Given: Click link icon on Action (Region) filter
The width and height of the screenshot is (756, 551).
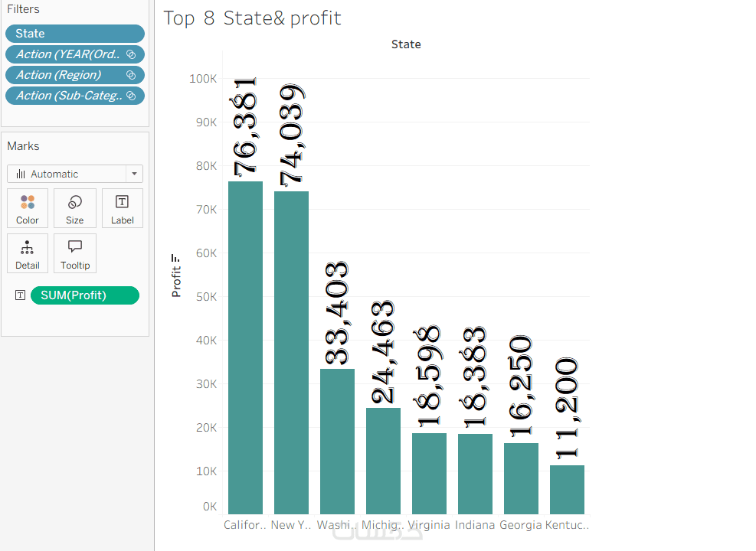Looking at the screenshot, I should point(130,75).
